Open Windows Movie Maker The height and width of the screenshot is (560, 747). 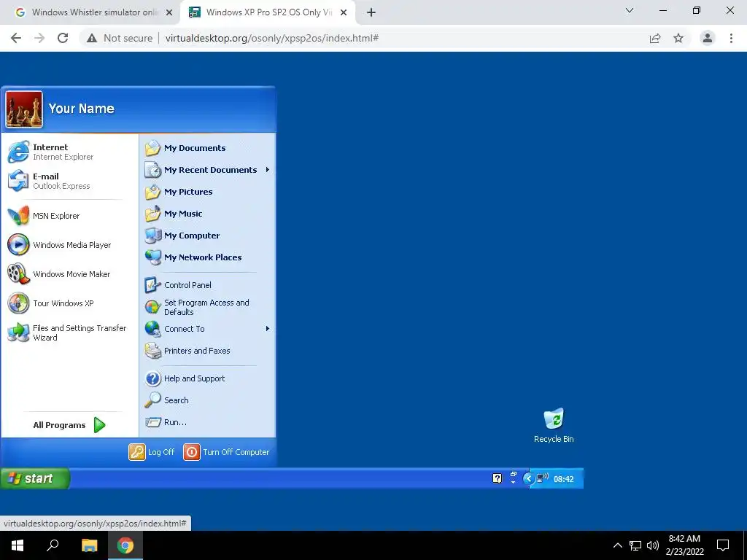(58, 274)
